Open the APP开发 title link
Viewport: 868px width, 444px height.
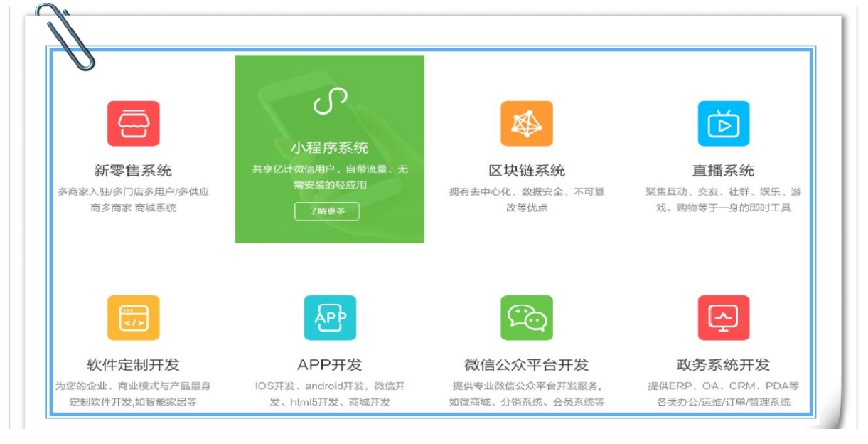(330, 365)
